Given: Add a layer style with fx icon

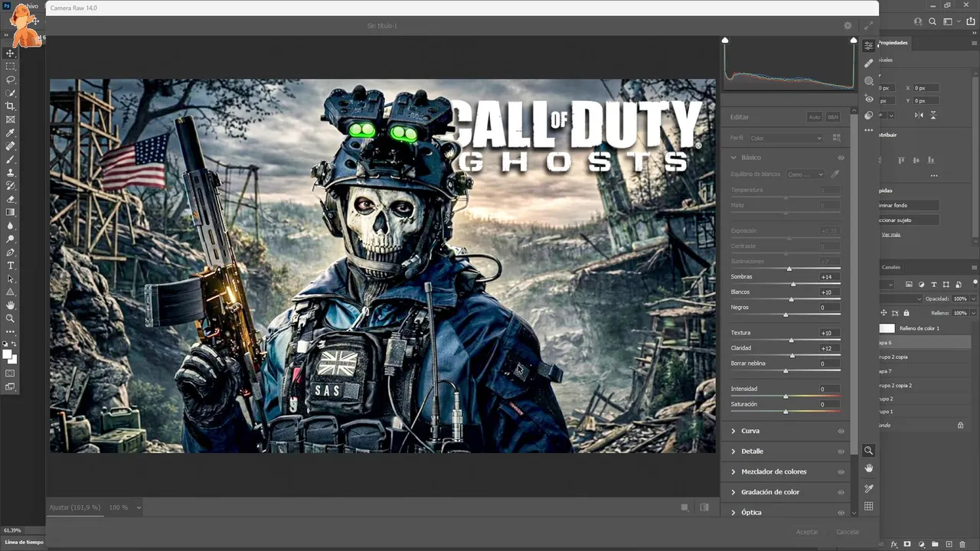Looking at the screenshot, I should coord(893,544).
